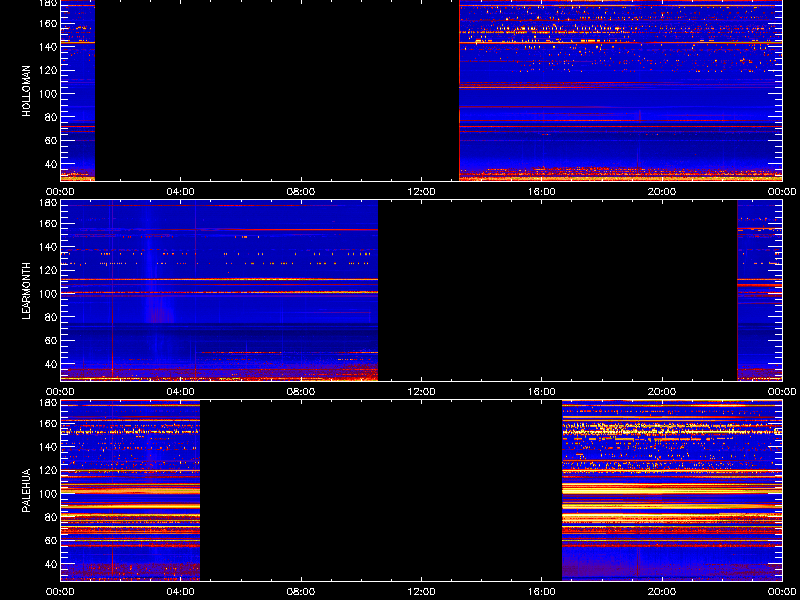Image resolution: width=800 pixels, height=600 pixels.
Task: Pick the 140 label on LEARMONTH axis
Action: pos(49,247)
